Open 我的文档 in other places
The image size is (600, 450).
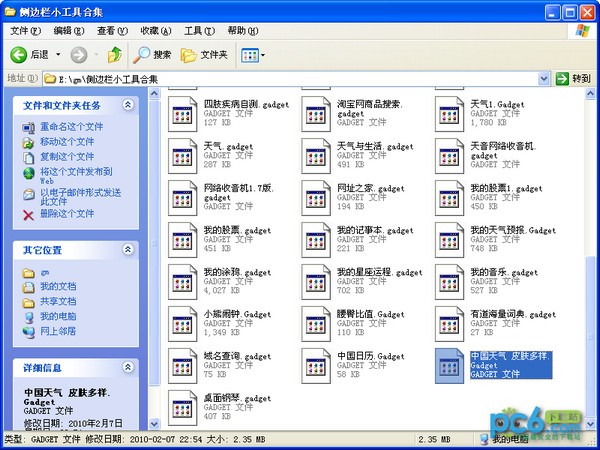[x=58, y=287]
